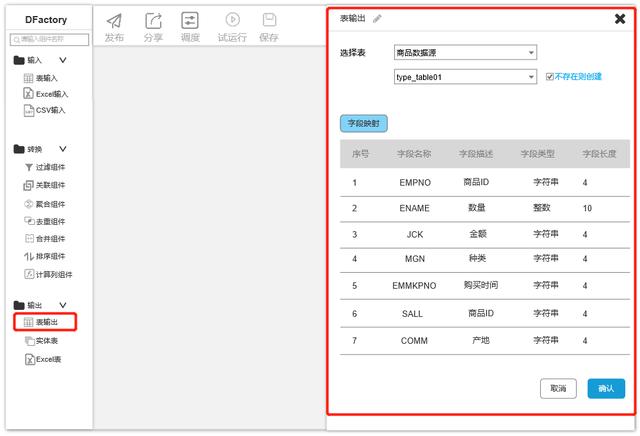Select the SALL field name cell
The image size is (640, 436).
412,314
